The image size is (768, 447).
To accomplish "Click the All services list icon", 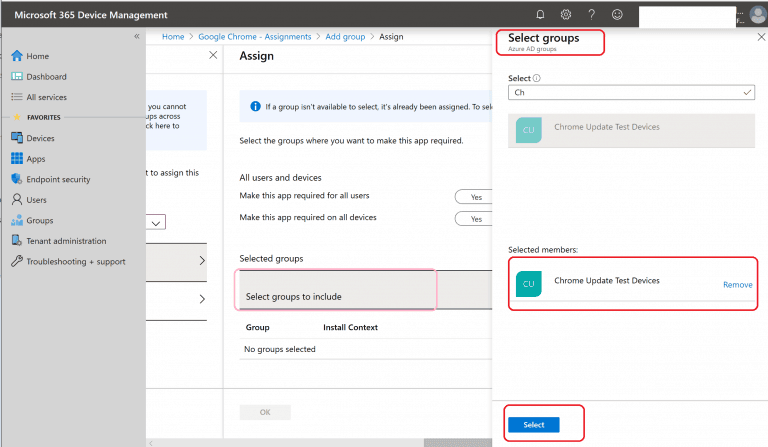I will tap(17, 97).
